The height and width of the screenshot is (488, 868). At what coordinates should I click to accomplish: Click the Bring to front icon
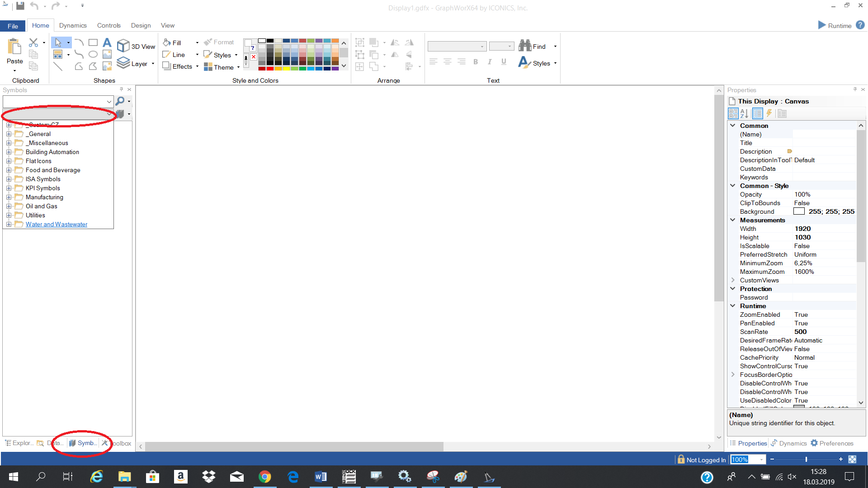tap(374, 42)
